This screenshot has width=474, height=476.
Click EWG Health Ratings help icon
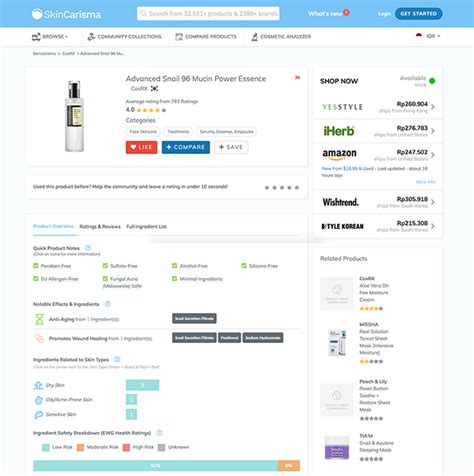(159, 433)
